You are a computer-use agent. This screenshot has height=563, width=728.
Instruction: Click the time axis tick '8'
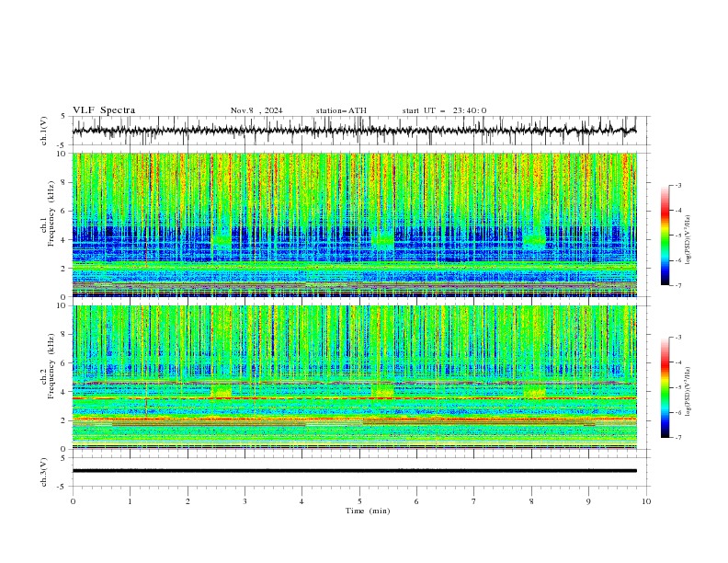tap(531, 501)
